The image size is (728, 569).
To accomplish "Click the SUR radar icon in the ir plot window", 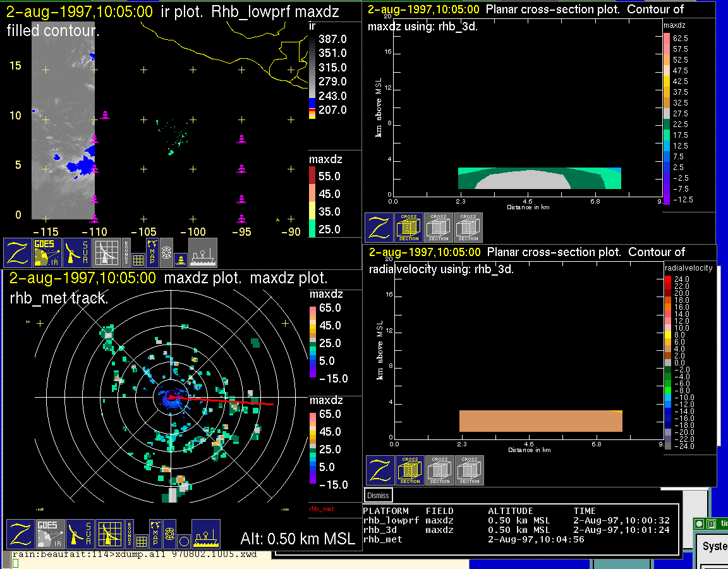I will pos(78,253).
